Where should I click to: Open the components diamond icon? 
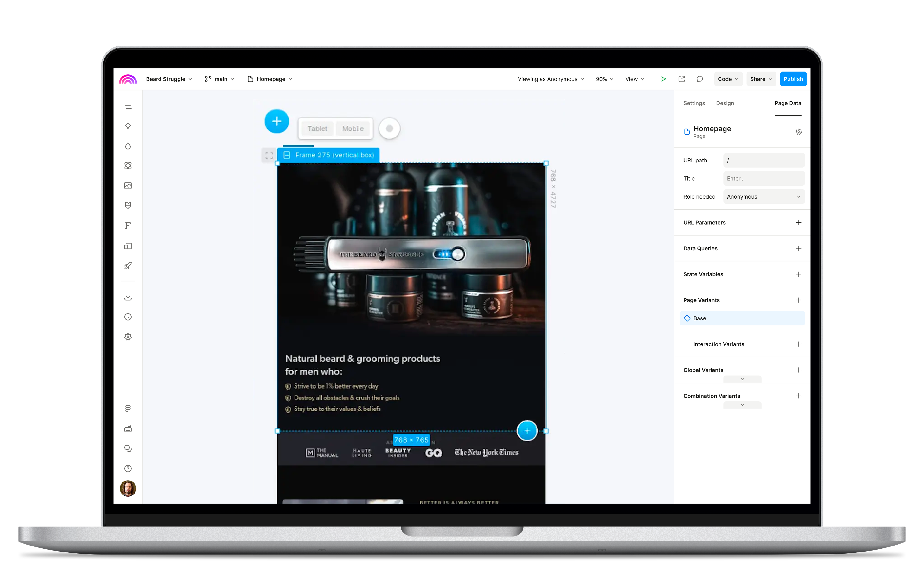click(128, 126)
